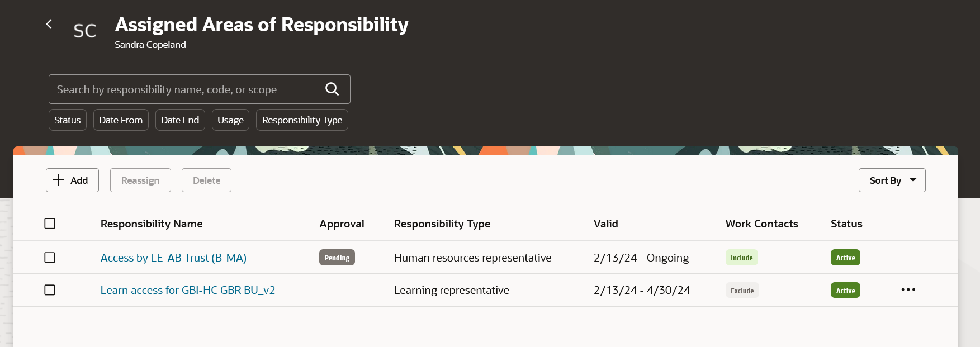Screen dimensions: 980x347
Task: Click the search magnifier icon
Action: [332, 89]
